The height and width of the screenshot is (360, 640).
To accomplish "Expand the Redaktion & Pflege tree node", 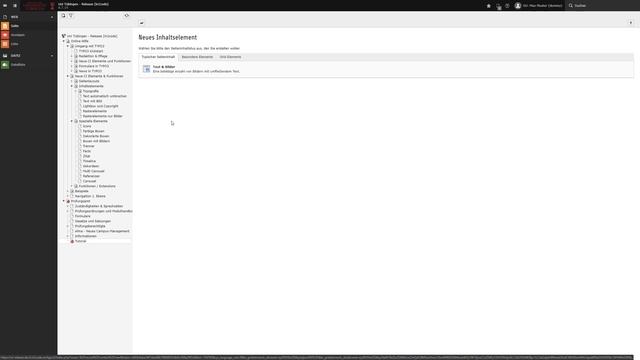I will coord(72,56).
